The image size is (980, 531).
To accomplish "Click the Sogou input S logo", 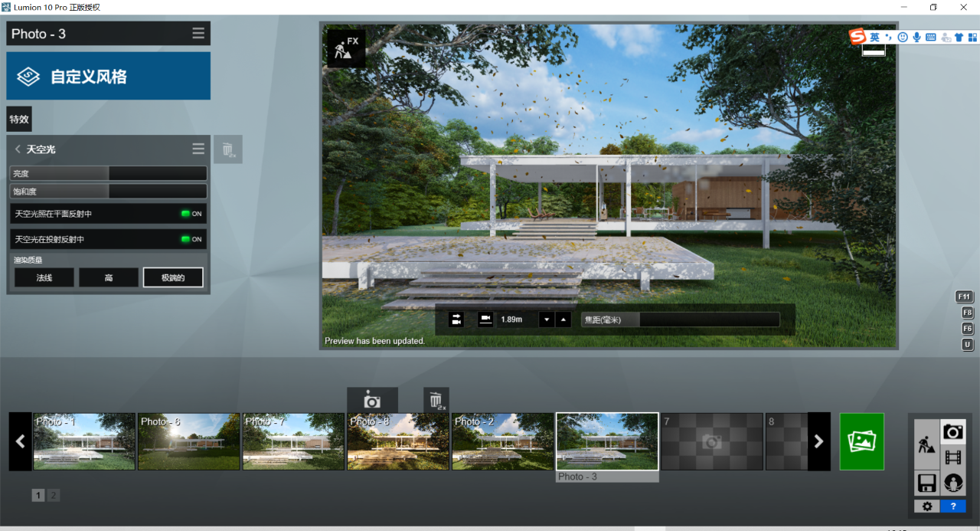I will pos(857,37).
